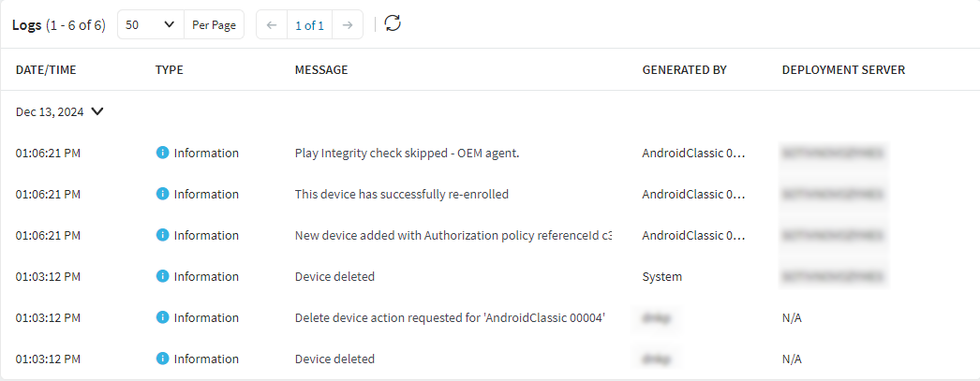Click info icon for Delete device action row

point(162,317)
